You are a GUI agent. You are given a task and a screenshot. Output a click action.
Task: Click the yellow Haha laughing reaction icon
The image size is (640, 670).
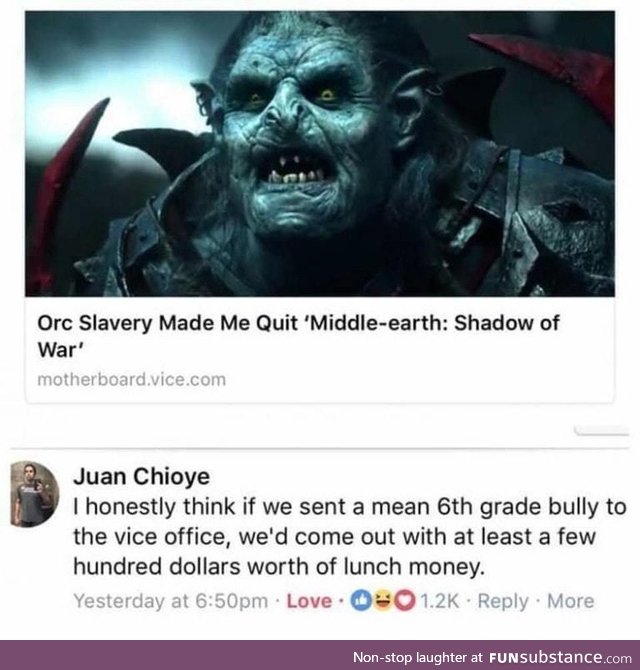click(x=381, y=600)
